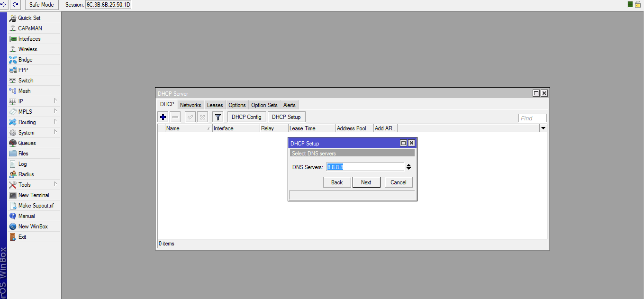Open Queues menu item
Screen dimensions: 644x299
tap(34, 143)
